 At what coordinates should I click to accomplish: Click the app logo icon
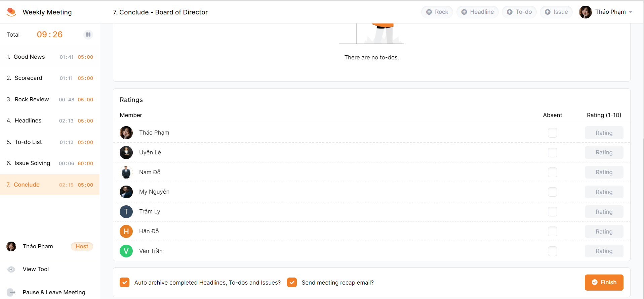[11, 12]
